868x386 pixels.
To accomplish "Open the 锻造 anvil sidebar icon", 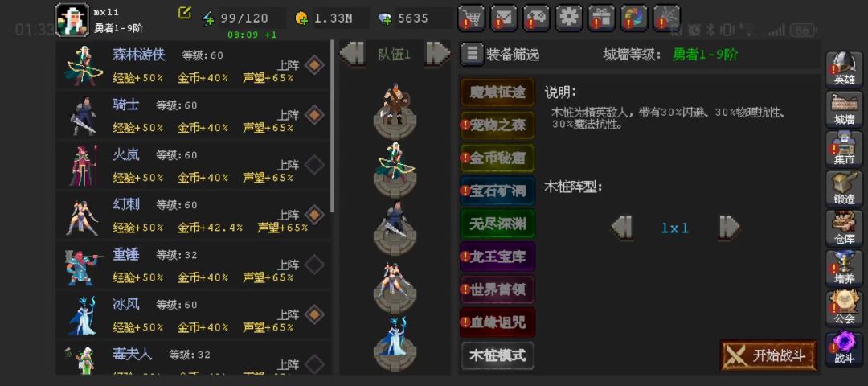I will click(844, 188).
